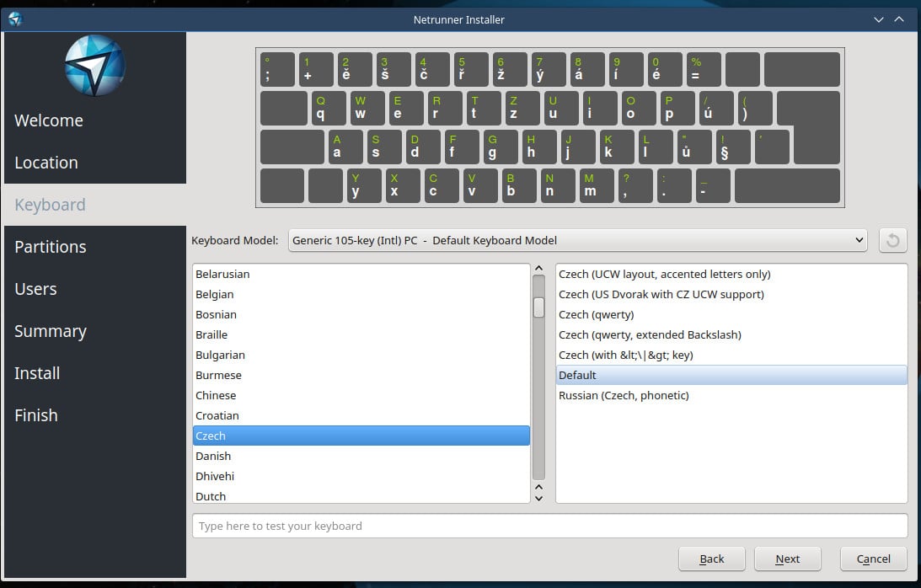Choose Czech (UCW layout, accented letters only) variant
The image size is (921, 588).
(x=731, y=275)
